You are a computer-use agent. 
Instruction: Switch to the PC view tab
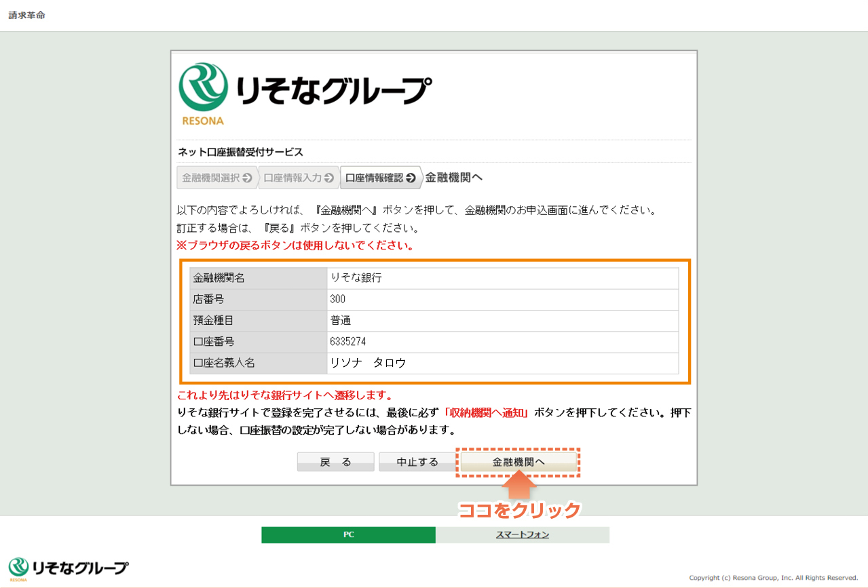pos(348,534)
